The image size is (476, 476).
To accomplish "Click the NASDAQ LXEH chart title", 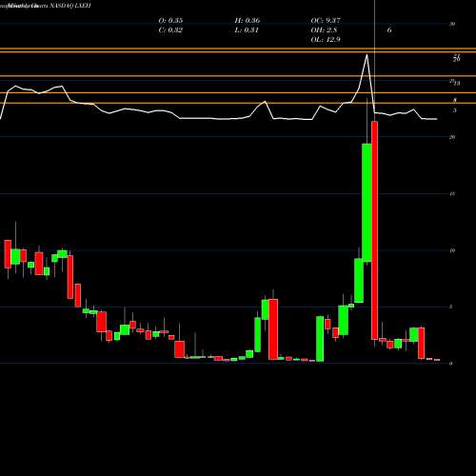I will (70, 6).
